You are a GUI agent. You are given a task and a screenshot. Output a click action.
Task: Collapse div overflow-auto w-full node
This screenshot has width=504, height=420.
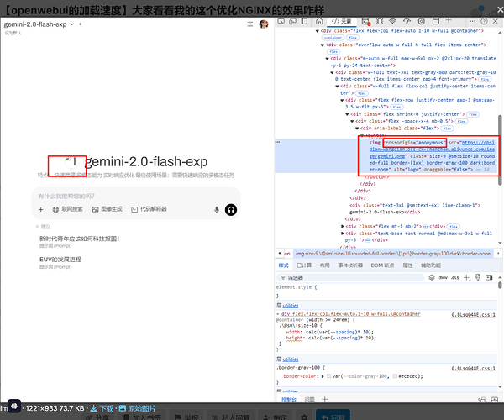[322, 45]
